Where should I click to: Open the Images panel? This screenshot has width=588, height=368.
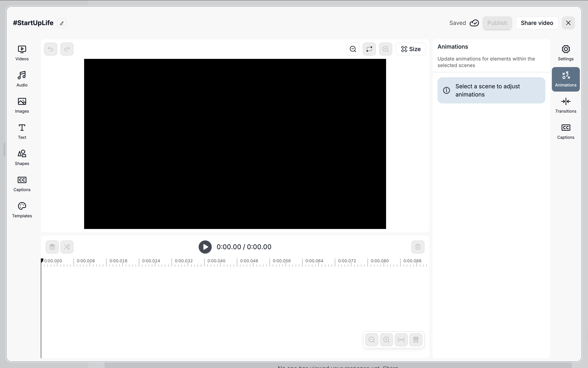(x=22, y=105)
